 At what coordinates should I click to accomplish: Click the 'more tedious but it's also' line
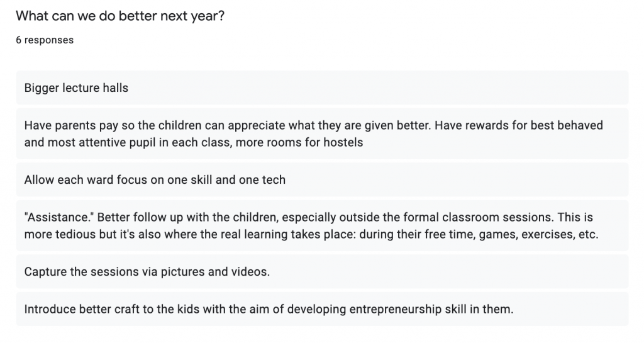pyautogui.click(x=311, y=234)
